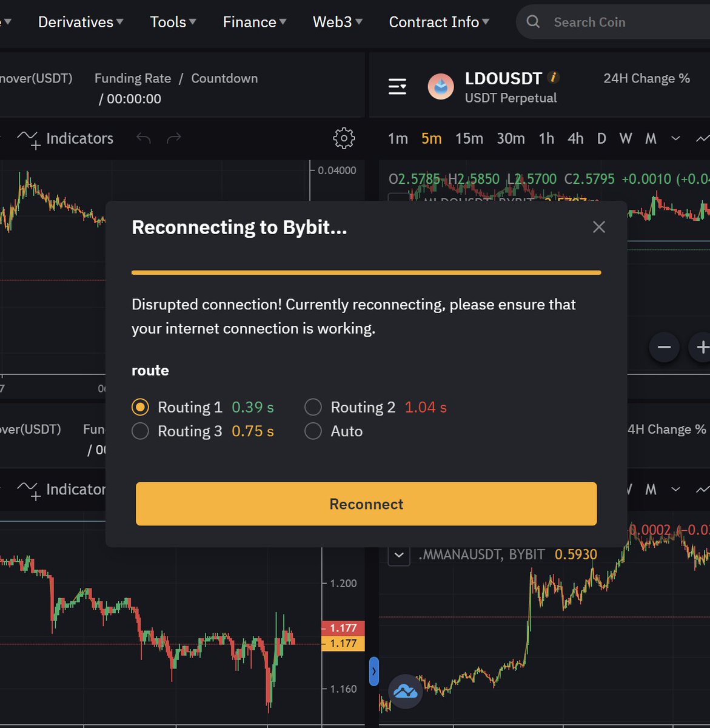Image resolution: width=710 pixels, height=728 pixels.
Task: Click the 1.200 axis price label
Action: (343, 583)
